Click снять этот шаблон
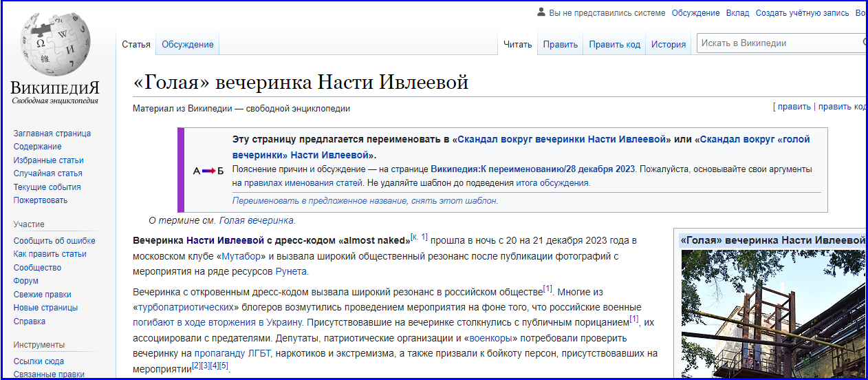This screenshot has height=380, width=868. coord(453,201)
